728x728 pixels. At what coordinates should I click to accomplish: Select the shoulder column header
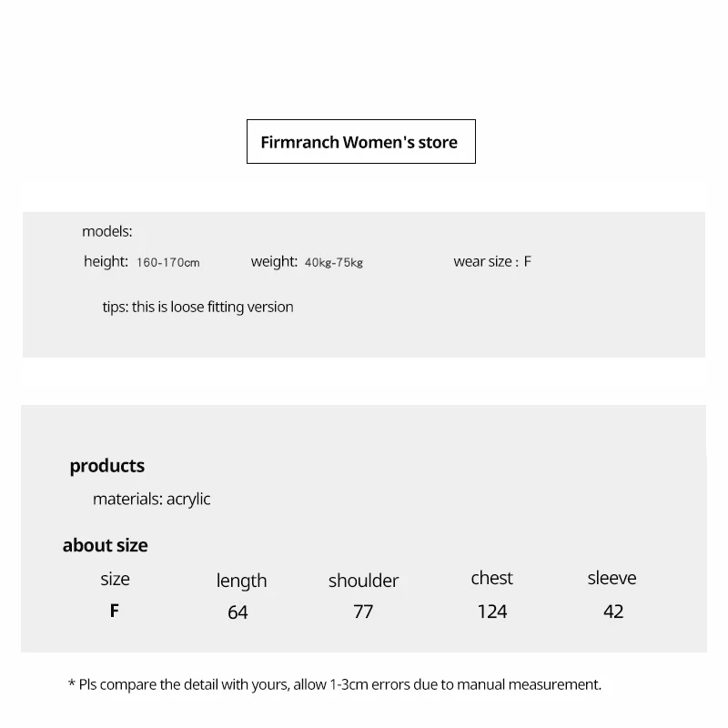click(363, 581)
